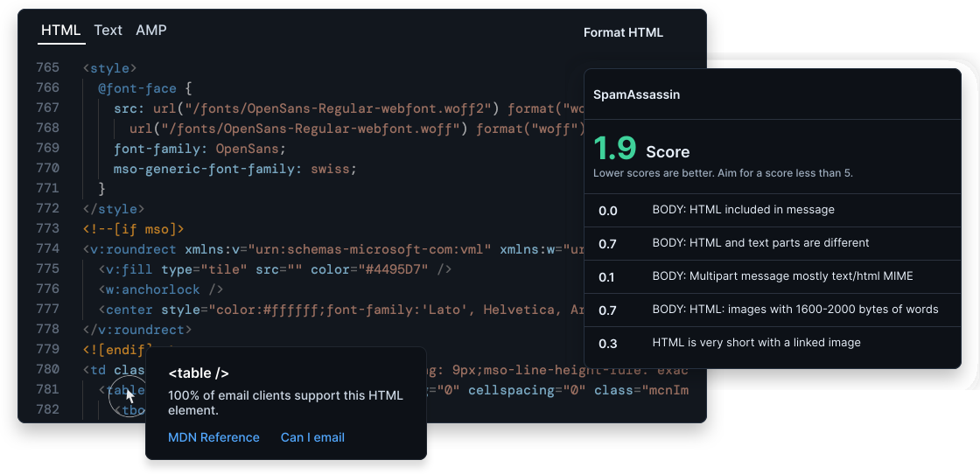Select the AMP tab
The height and width of the screenshot is (474, 980).
pos(150,31)
